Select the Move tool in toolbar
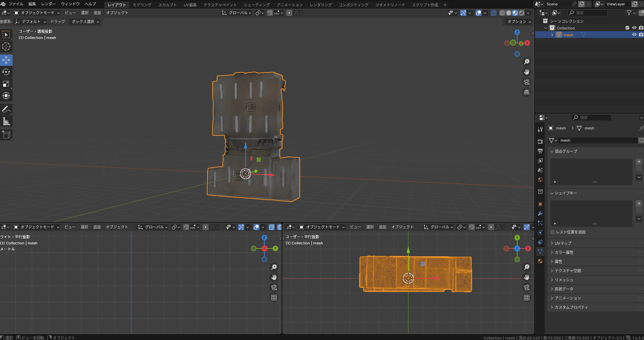The image size is (644, 340). point(6,60)
